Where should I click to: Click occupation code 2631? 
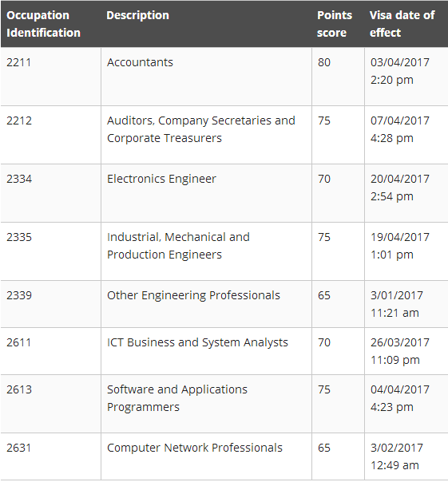(19, 448)
